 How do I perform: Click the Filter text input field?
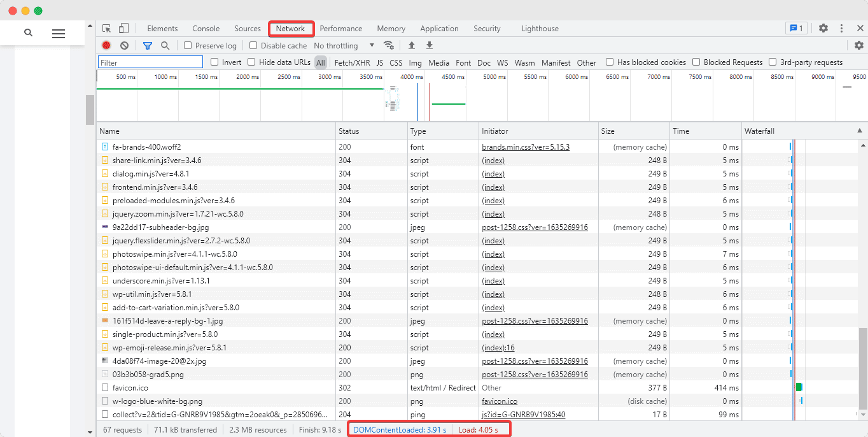click(x=150, y=62)
